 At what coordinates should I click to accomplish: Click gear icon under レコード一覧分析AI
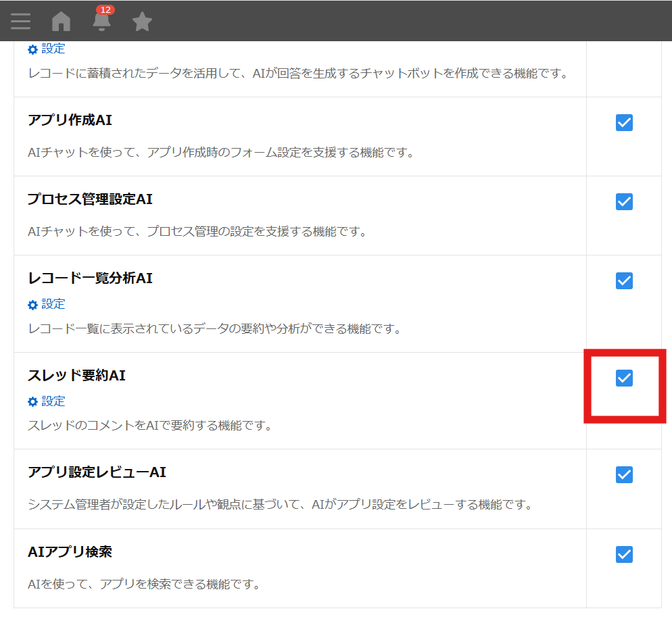[x=32, y=305]
